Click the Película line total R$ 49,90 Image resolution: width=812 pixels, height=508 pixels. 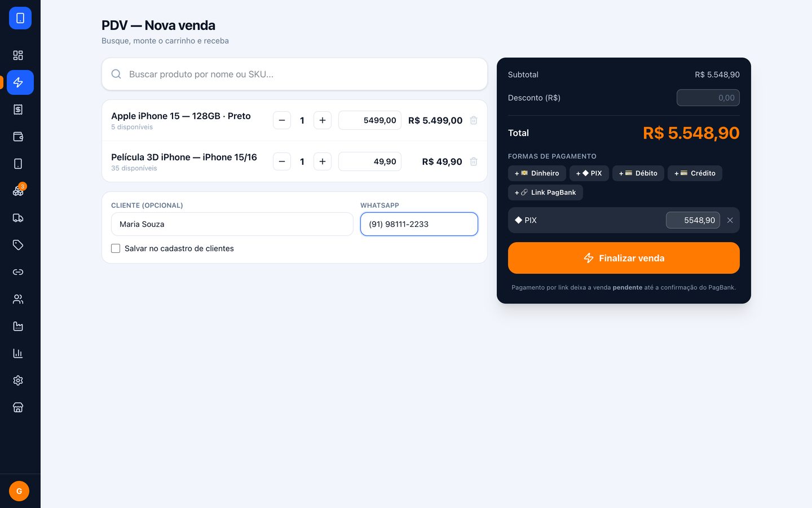tap(442, 161)
